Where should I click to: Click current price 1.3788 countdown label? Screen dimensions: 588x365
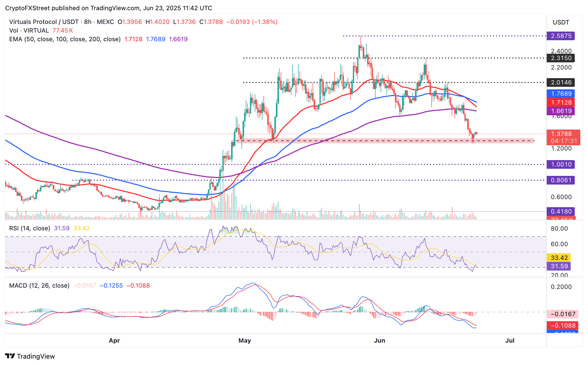click(x=564, y=137)
